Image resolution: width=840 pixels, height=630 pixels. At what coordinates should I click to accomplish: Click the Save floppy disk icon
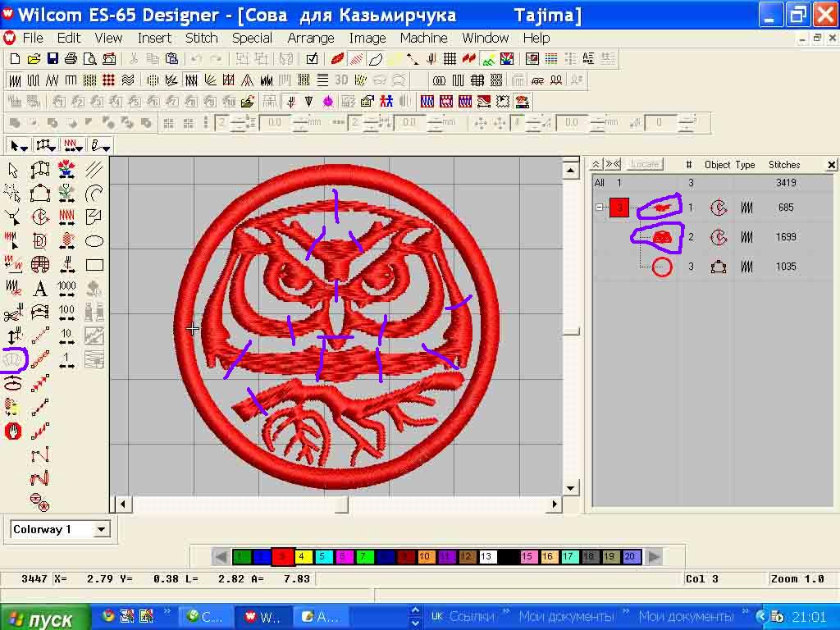pos(52,59)
